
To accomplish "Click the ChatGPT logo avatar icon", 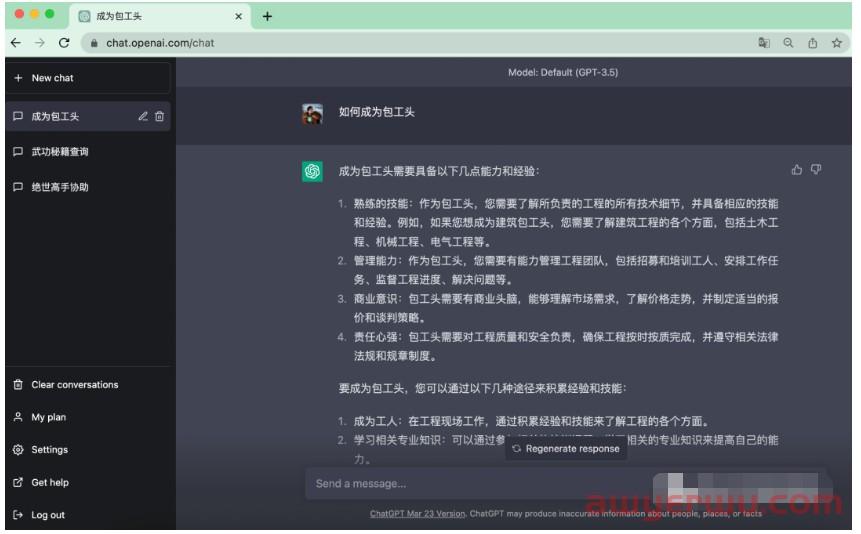I will (x=312, y=171).
